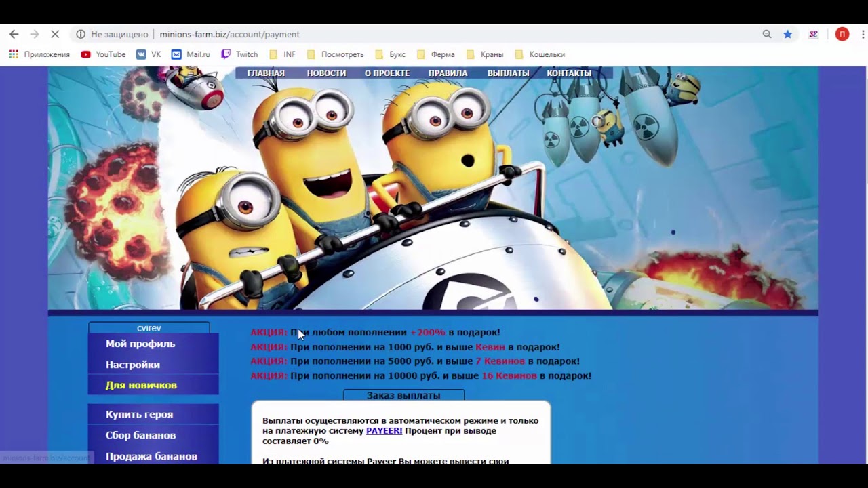
Task: Click the 16 Кевинов promo text
Action: click(509, 375)
